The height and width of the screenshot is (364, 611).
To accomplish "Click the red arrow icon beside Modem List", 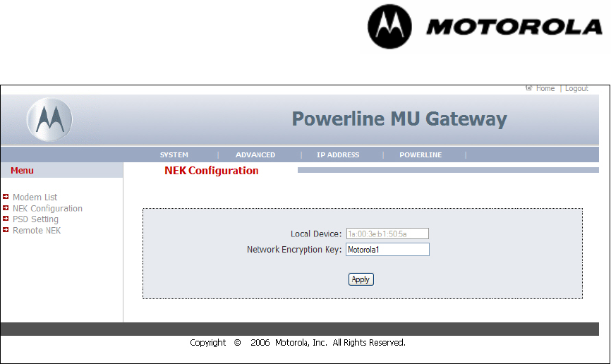I will click(x=6, y=197).
